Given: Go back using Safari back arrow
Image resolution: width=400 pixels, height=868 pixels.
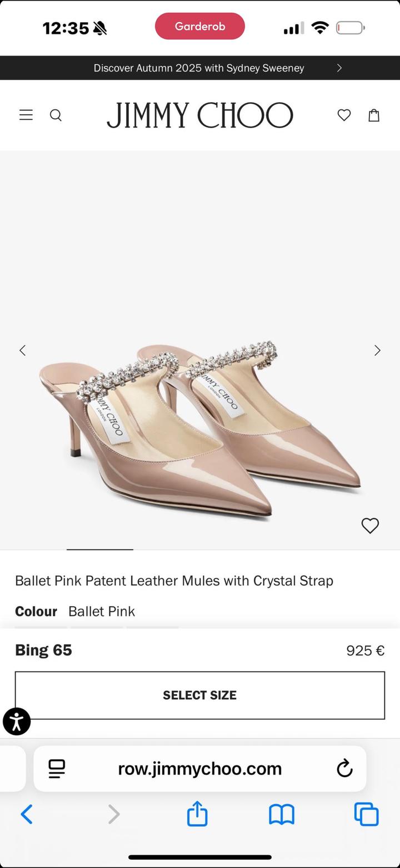Looking at the screenshot, I should tap(27, 814).
